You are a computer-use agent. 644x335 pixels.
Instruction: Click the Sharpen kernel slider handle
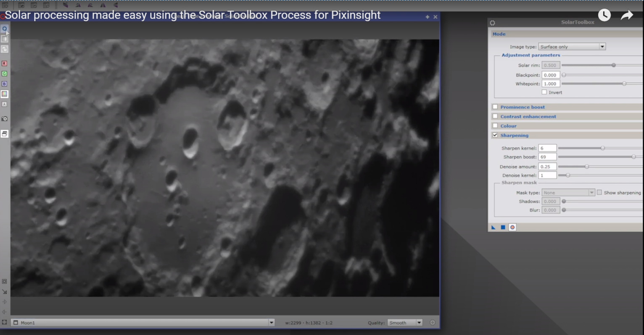pyautogui.click(x=603, y=148)
